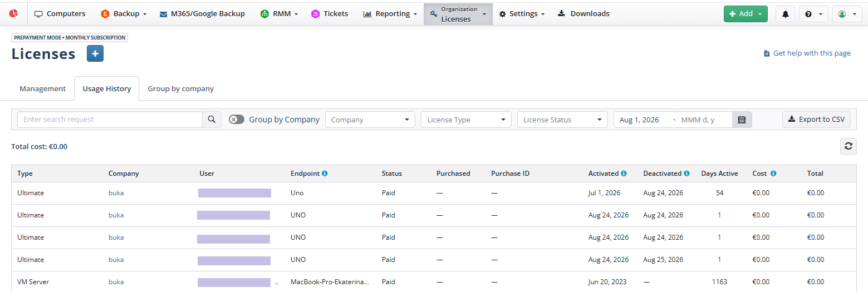Click the Export to CSV button

(x=816, y=120)
